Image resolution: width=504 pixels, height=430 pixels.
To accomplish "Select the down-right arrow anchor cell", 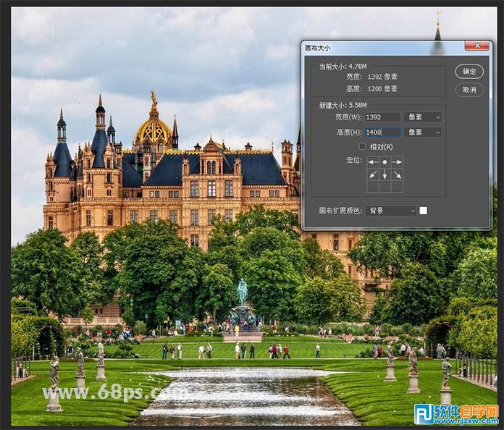I will click(x=397, y=174).
